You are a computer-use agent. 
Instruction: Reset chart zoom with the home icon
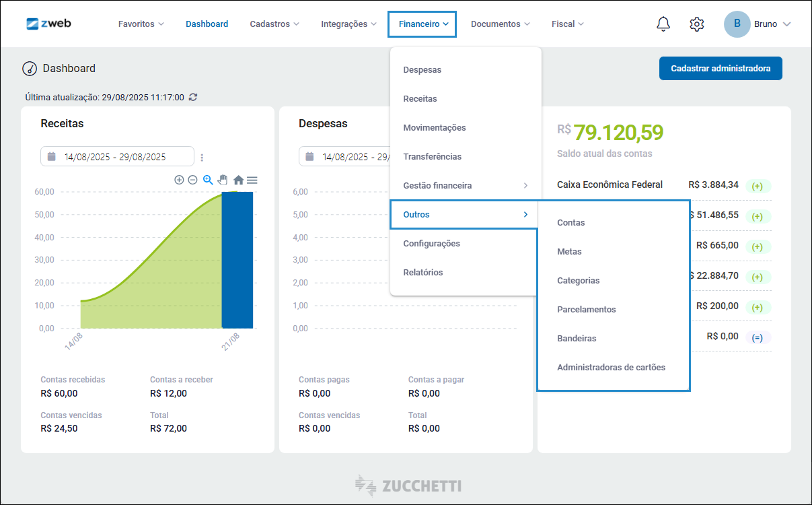click(238, 180)
